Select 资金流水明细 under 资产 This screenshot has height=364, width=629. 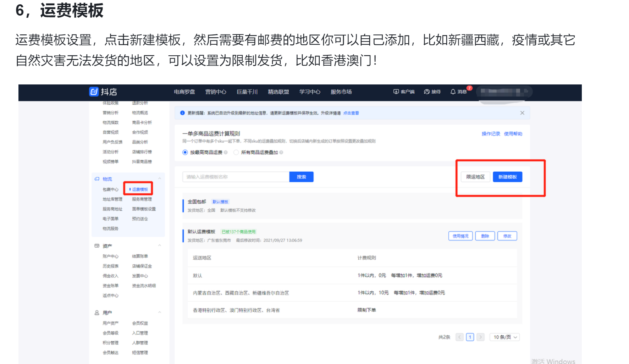tap(144, 286)
